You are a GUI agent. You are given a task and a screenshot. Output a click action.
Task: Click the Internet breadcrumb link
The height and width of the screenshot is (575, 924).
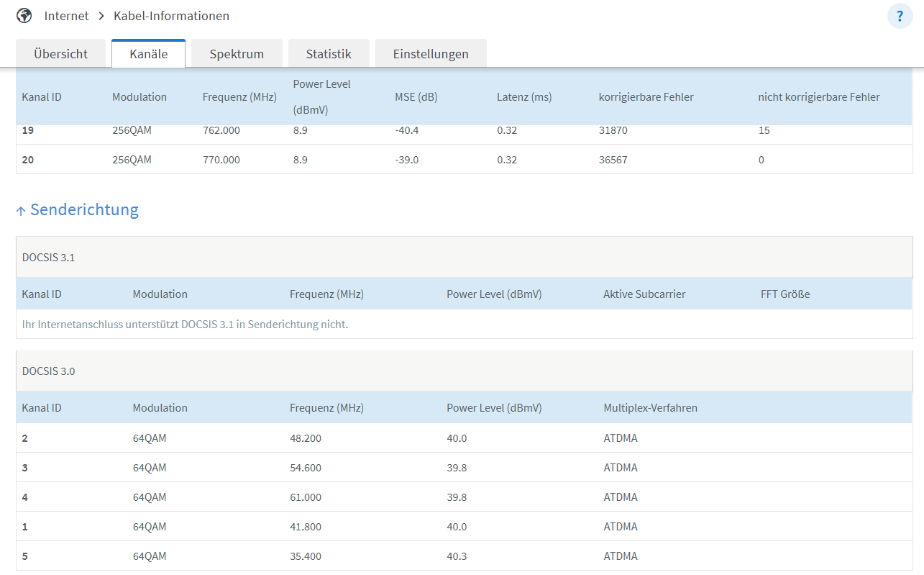[x=67, y=16]
